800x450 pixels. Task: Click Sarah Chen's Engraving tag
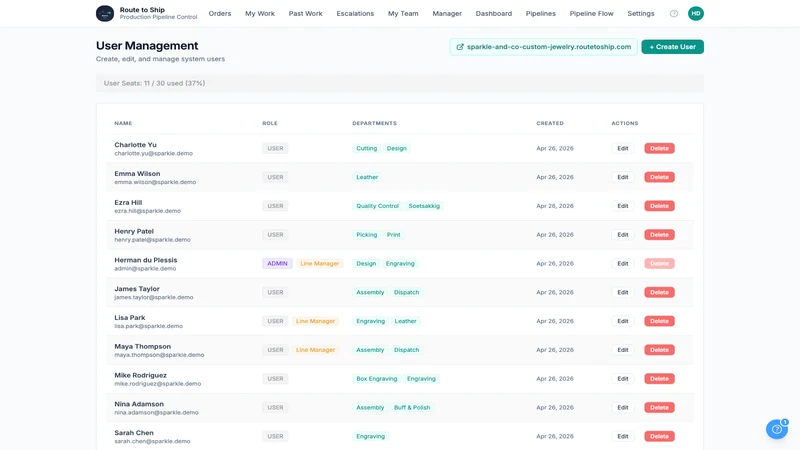click(x=370, y=437)
